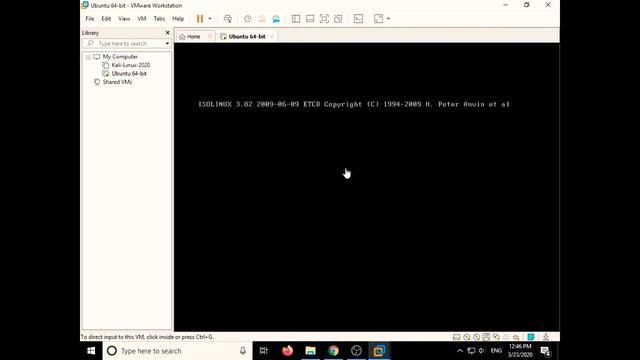The width and height of the screenshot is (640, 360).
Task: Open the Windows Start menu
Action: (91, 351)
